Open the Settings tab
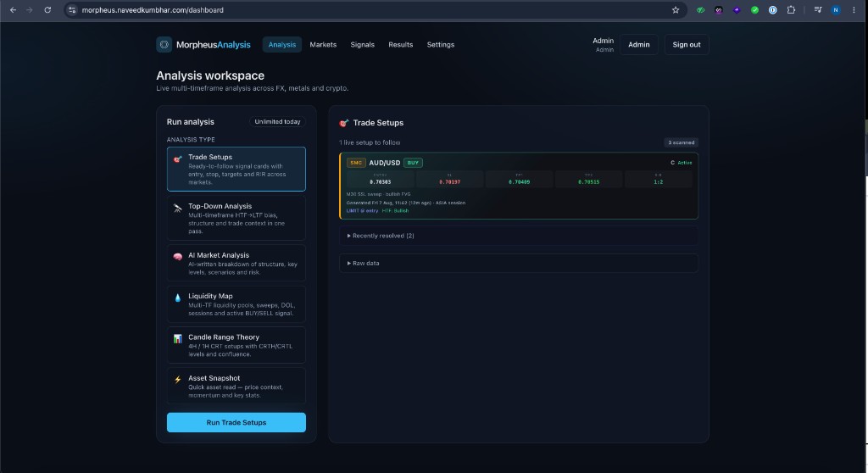 click(x=441, y=44)
